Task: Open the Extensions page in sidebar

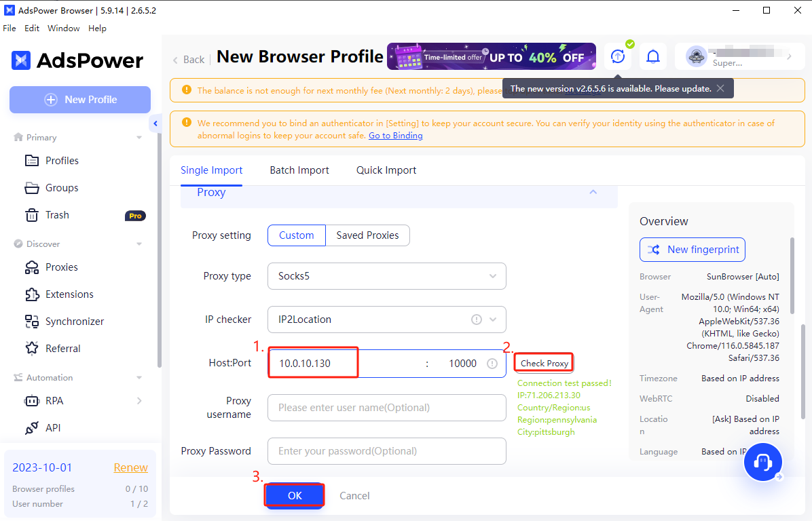Action: (69, 294)
